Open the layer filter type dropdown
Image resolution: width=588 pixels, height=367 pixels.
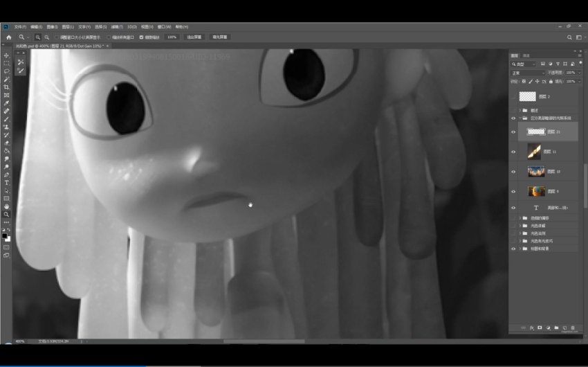click(524, 64)
